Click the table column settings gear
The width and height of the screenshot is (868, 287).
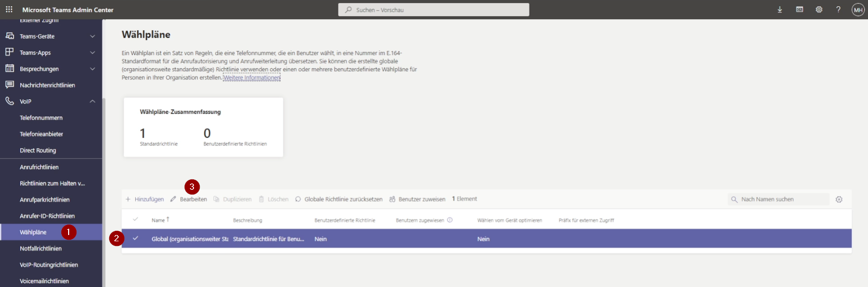pos(839,199)
